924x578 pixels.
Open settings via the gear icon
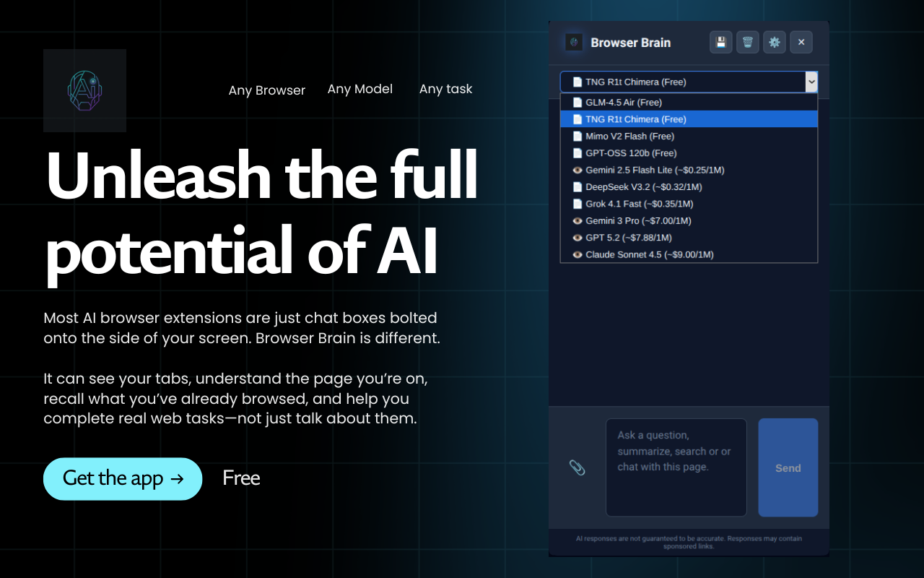[x=774, y=42]
